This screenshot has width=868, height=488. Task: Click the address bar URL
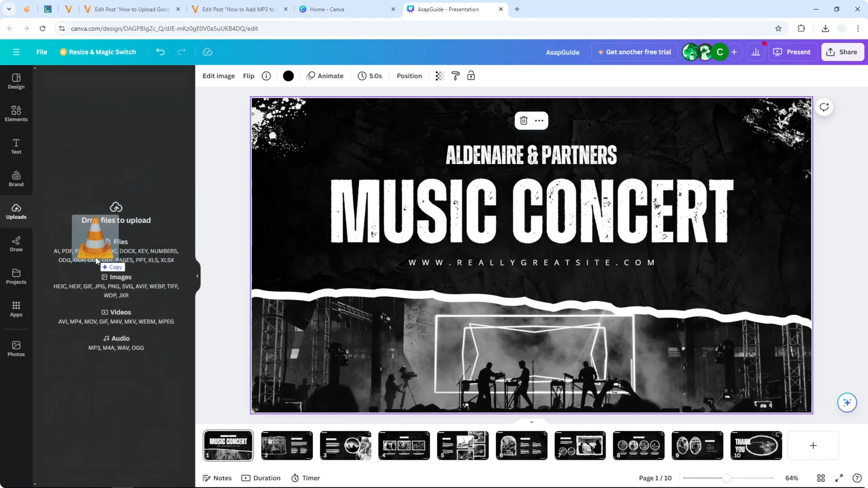pyautogui.click(x=164, y=29)
